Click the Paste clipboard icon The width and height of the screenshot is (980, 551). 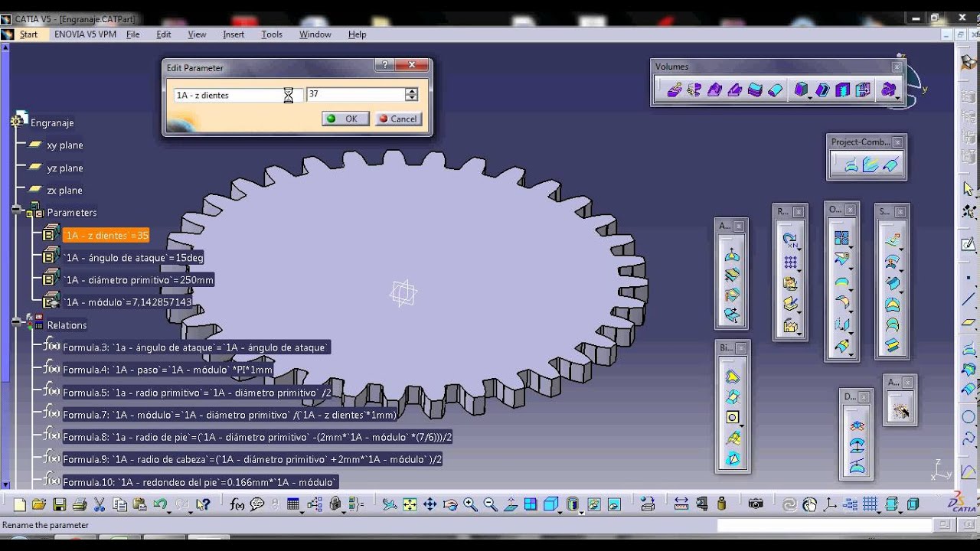[x=139, y=504]
